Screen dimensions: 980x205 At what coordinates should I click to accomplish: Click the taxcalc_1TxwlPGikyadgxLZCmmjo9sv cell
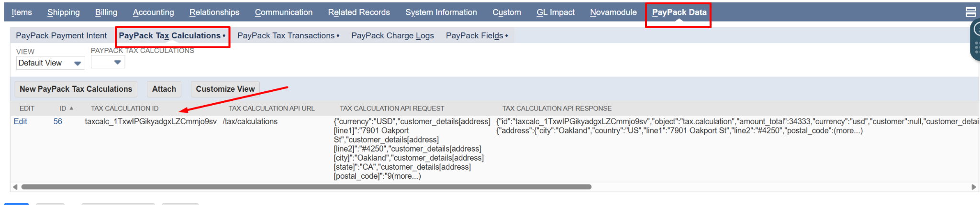coord(151,121)
